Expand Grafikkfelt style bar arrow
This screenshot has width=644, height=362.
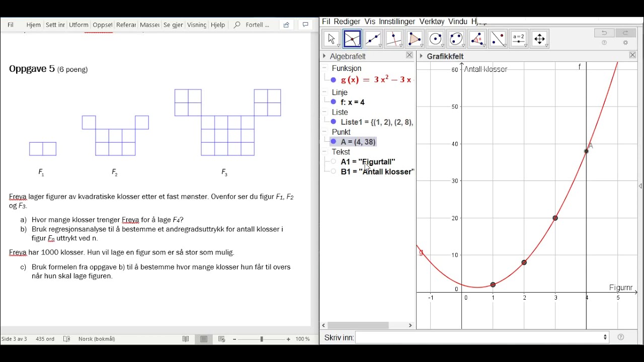pyautogui.click(x=421, y=56)
